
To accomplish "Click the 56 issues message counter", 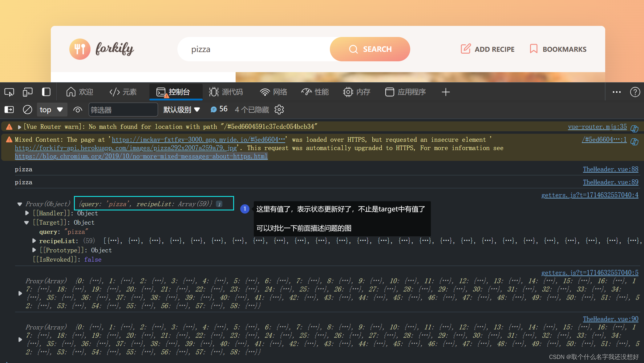I will pyautogui.click(x=219, y=109).
